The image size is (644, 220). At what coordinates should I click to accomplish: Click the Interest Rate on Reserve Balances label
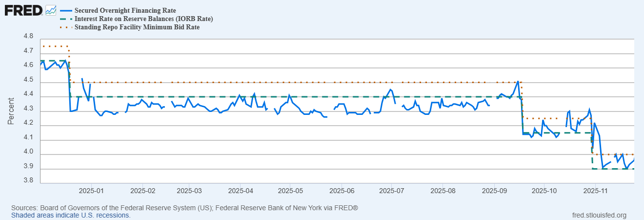coord(143,19)
